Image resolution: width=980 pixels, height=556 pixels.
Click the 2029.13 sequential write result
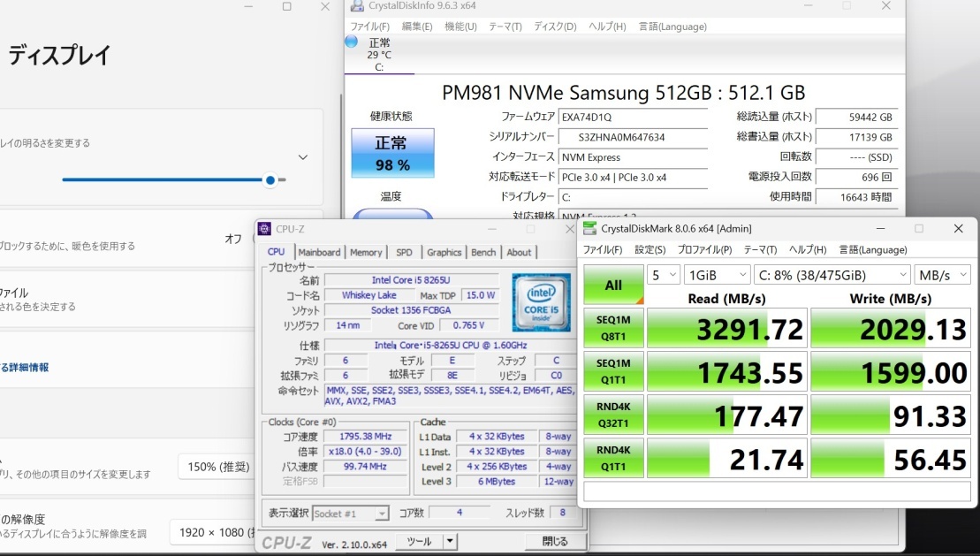pos(891,328)
